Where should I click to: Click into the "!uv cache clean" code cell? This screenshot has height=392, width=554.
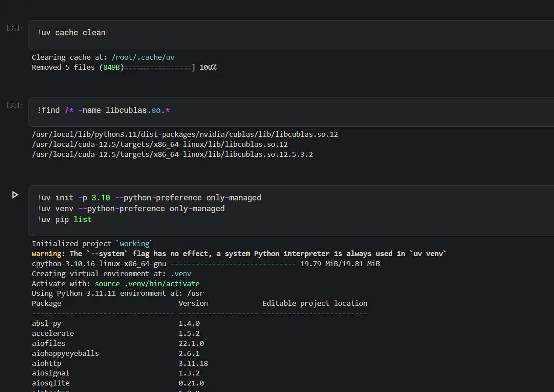(71, 33)
